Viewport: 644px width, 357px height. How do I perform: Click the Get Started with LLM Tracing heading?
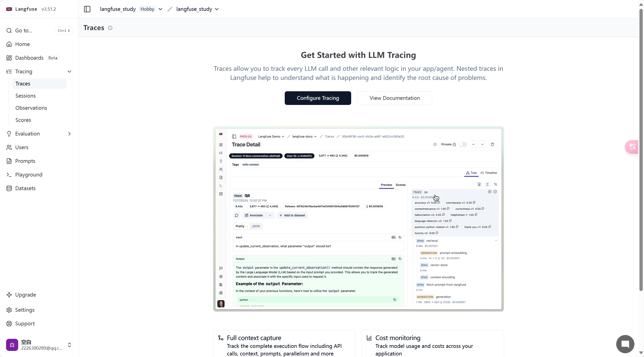pos(358,55)
